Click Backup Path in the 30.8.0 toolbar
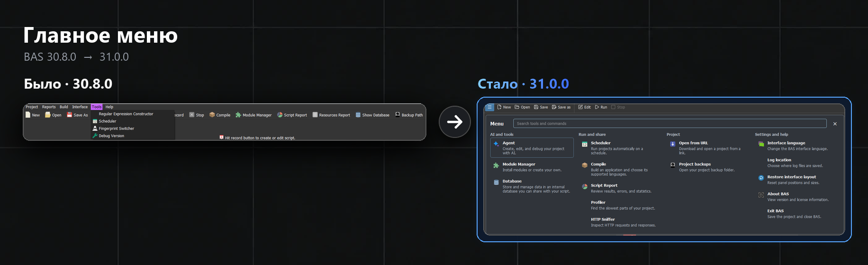Screen dimensions: 868x265 coord(409,115)
